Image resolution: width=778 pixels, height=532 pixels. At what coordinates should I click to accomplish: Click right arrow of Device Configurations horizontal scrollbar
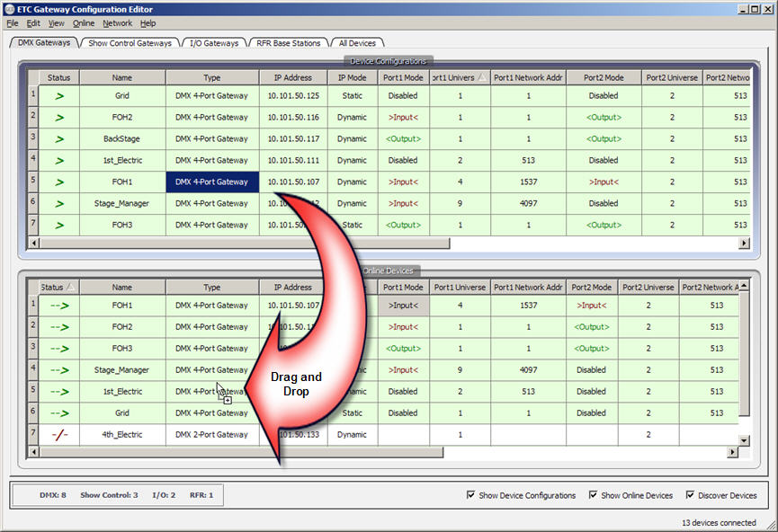[744, 243]
